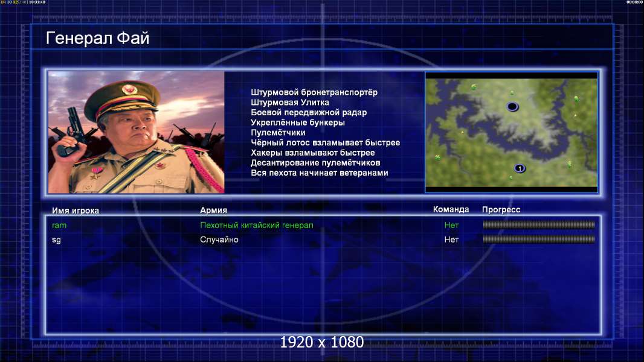Image resolution: width=644 pixels, height=362 pixels.
Task: Click 'Вся пехота начинает ветеранами' line
Action: 320,173
